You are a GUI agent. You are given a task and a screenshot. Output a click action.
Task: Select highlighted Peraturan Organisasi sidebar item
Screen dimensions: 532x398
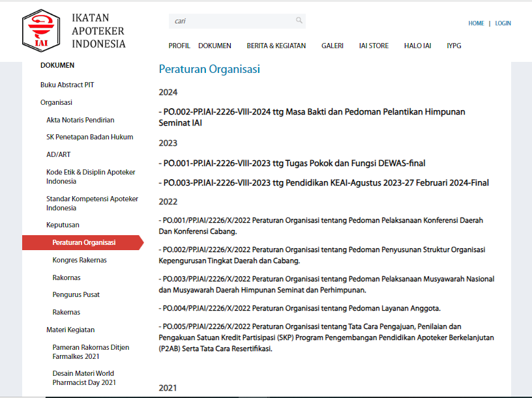(x=83, y=242)
